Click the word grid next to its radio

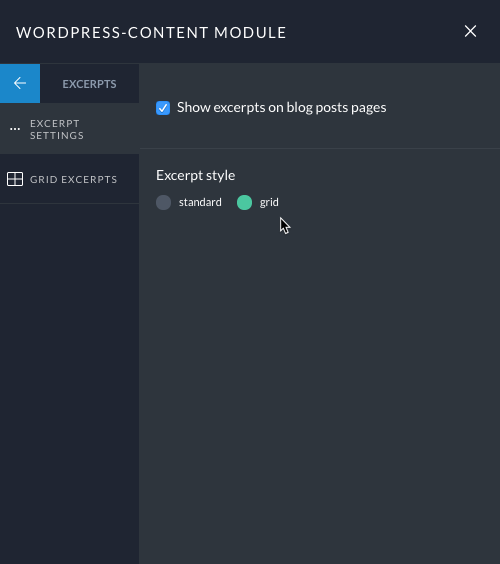[269, 203]
